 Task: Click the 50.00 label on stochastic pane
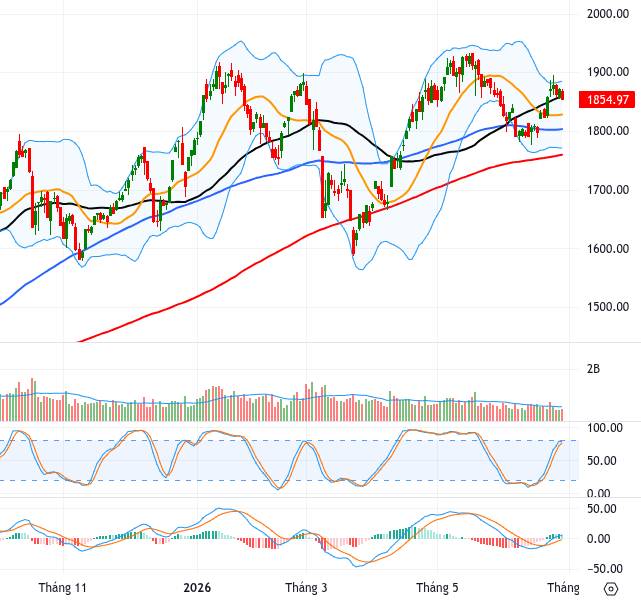click(602, 461)
